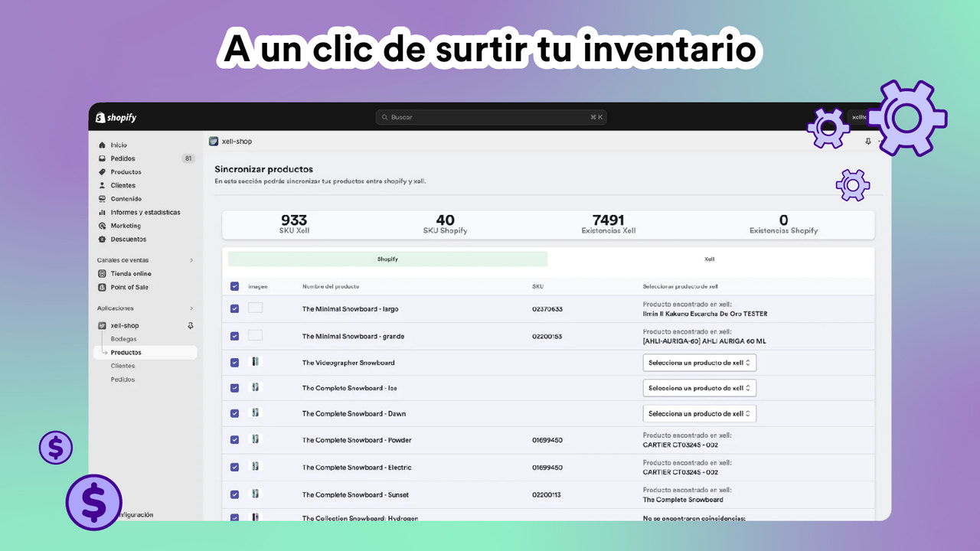Click the bar chart icon for Informes y estadísticas
Screen dimensions: 980x551
pyautogui.click(x=102, y=212)
